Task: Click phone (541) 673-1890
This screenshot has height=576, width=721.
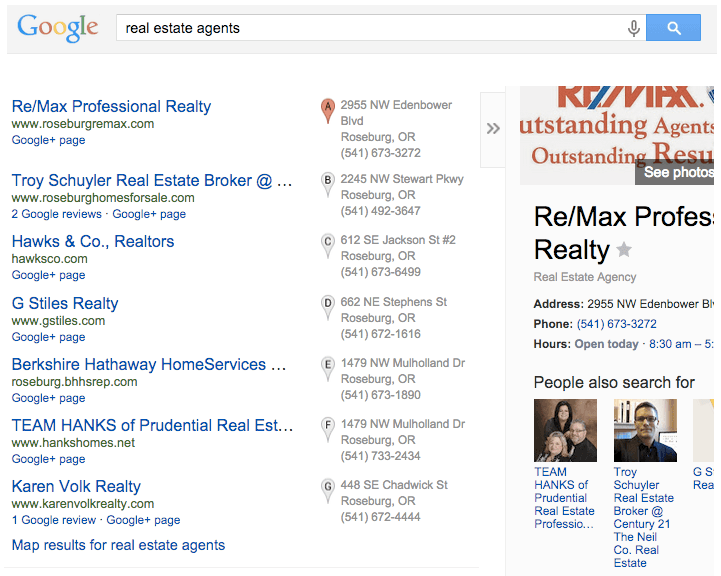Action: (381, 395)
